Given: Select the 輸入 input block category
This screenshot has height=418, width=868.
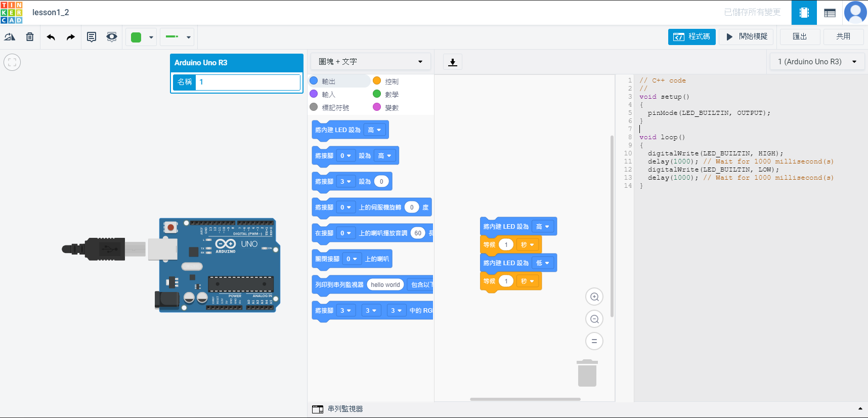Looking at the screenshot, I should point(323,94).
